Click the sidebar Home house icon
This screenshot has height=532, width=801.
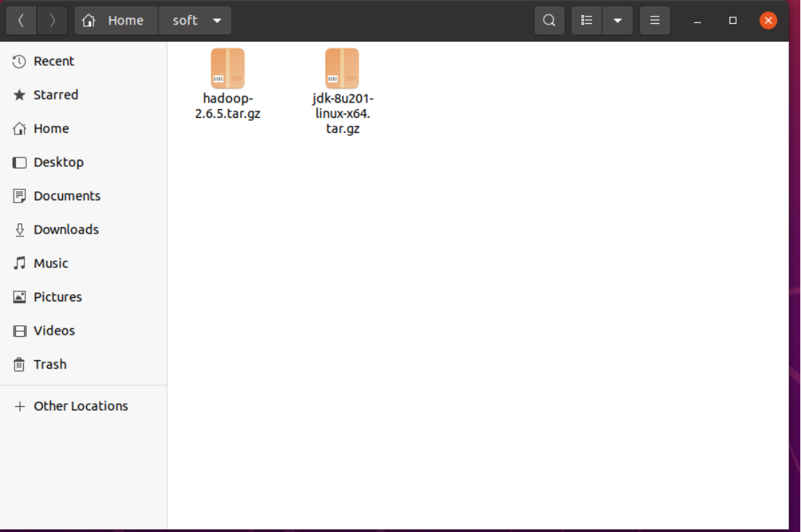pos(20,129)
